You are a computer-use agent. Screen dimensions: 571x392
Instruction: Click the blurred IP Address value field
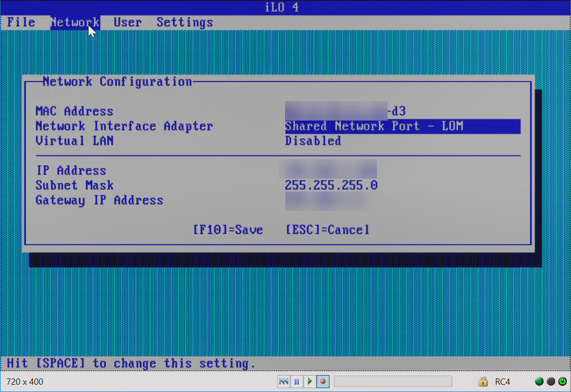click(328, 169)
